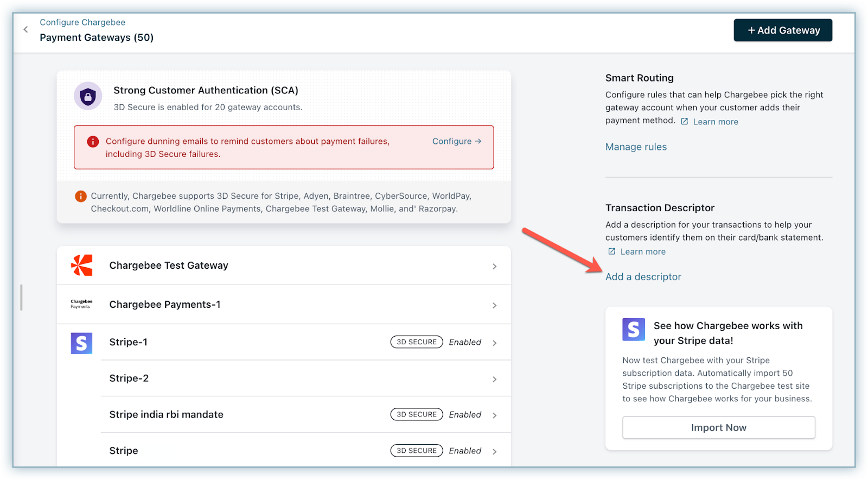The image size is (868, 480).
Task: Click the Stripe logo beside Stripe-1
Action: tap(81, 343)
